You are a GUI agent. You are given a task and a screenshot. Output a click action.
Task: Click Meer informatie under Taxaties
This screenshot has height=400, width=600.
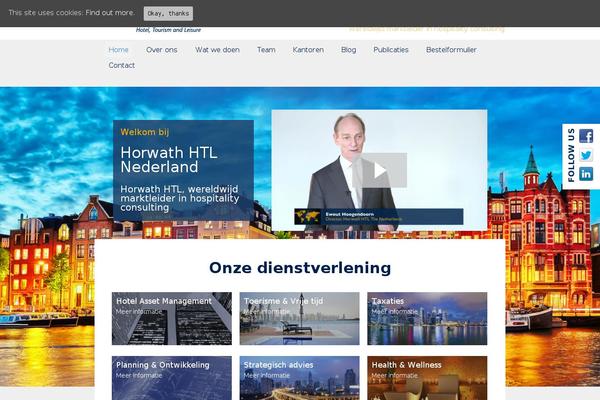(x=395, y=312)
